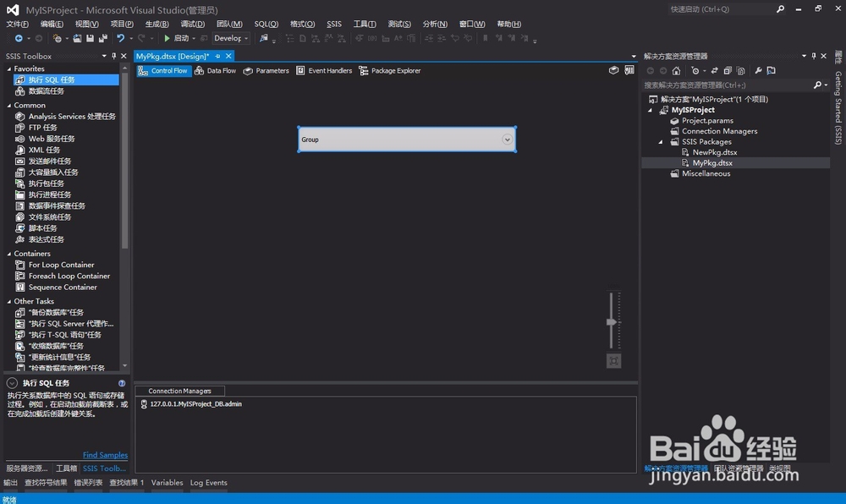Open SSIS Toolbox window options dropdown arrow
The width and height of the screenshot is (846, 504).
[x=104, y=56]
